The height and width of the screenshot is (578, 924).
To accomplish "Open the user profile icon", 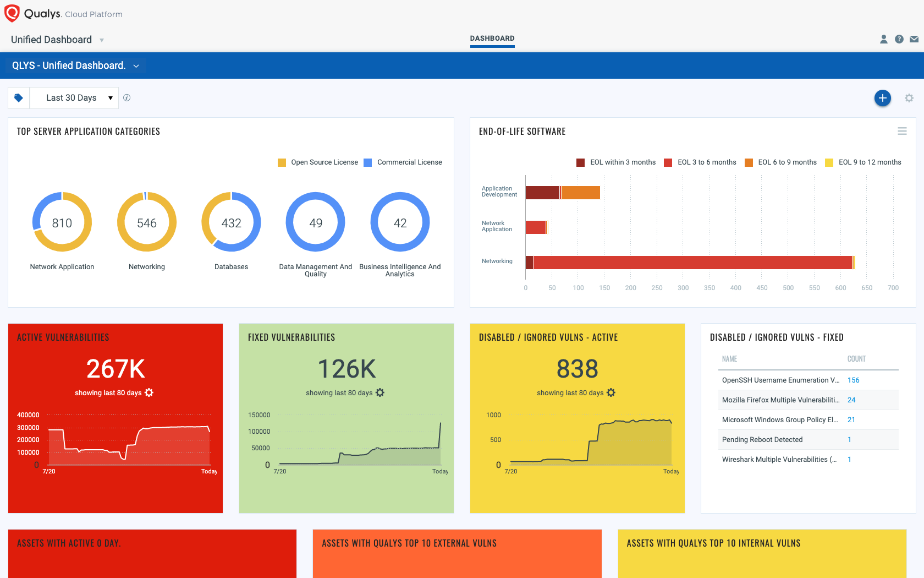I will point(884,39).
